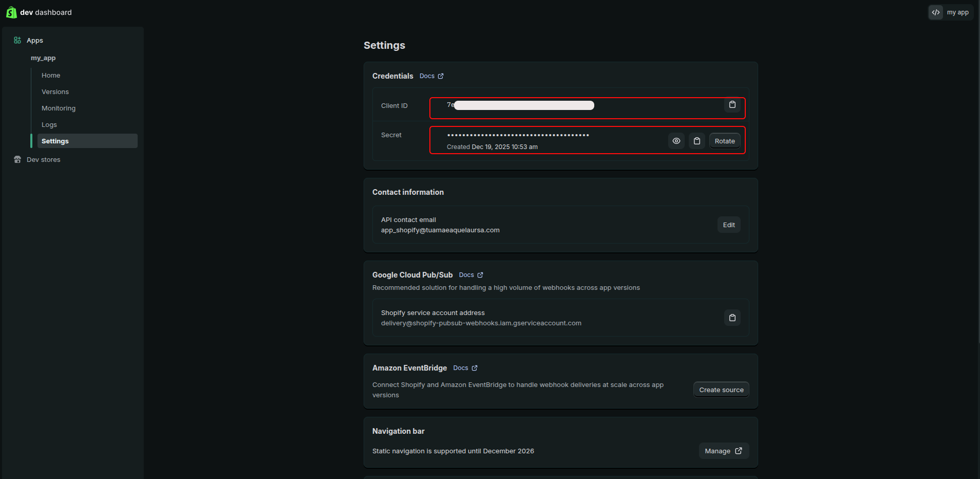Open Google Cloud Pub/Sub Docs link
This screenshot has height=479, width=980.
[x=470, y=275]
